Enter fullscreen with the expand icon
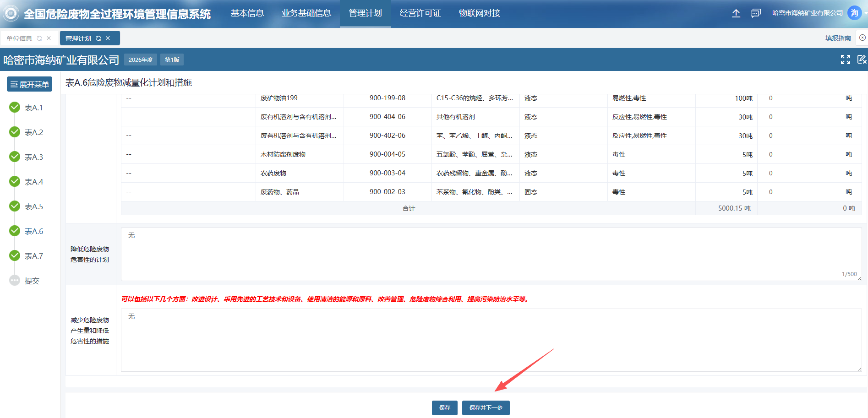The image size is (868, 418). (x=845, y=60)
